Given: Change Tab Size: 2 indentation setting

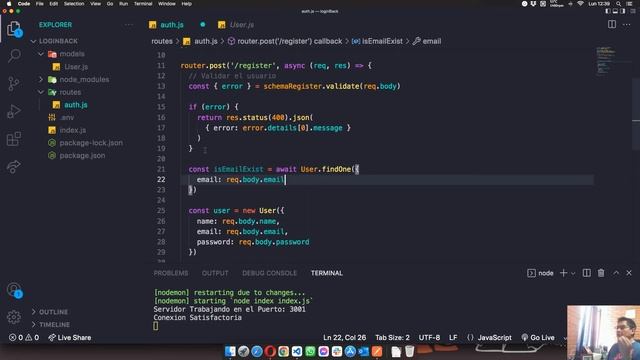Looking at the screenshot, I should coord(392,338).
